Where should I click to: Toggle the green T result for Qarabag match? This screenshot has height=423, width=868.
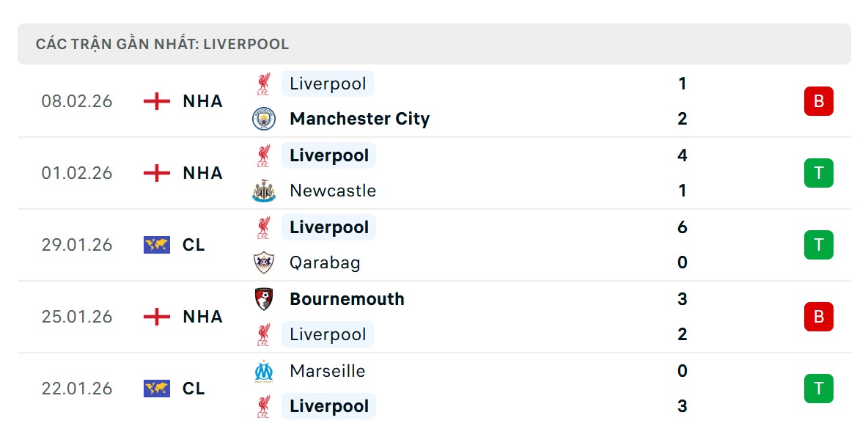(x=818, y=245)
